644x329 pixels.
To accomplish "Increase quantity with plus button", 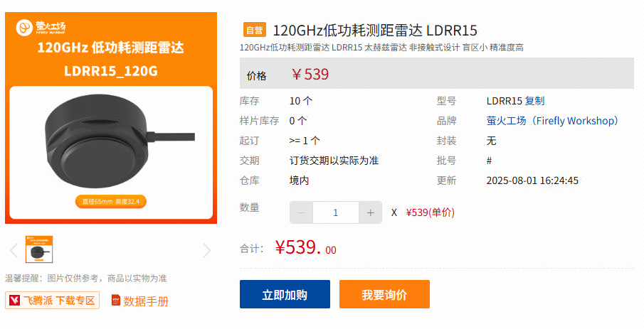I will [x=371, y=212].
